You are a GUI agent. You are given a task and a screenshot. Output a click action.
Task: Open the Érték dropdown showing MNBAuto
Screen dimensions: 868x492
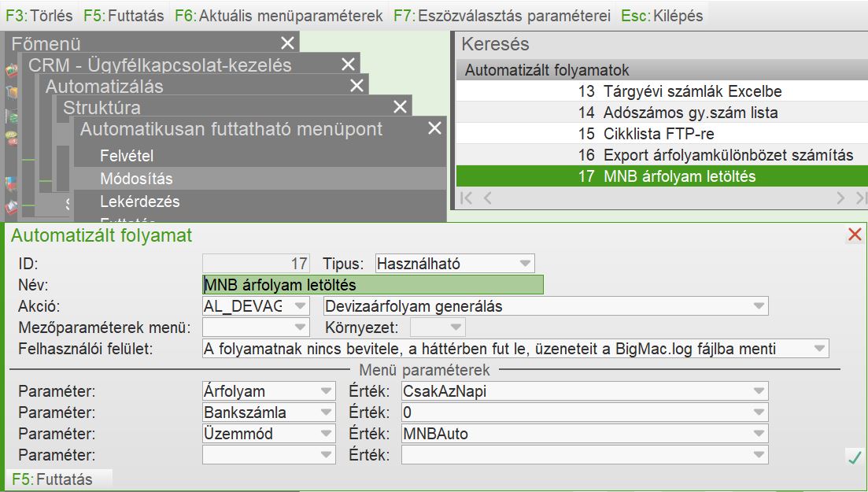[x=585, y=433]
